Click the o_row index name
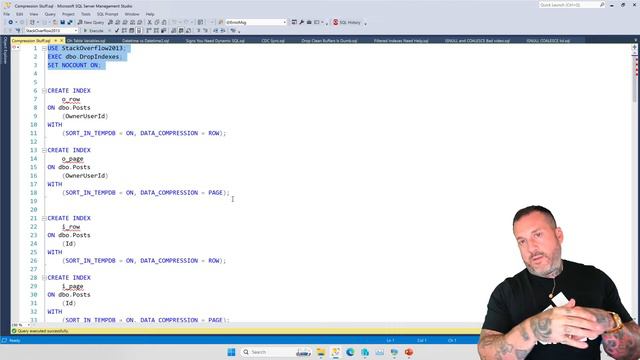Screen dimensions: 640x360 pyautogui.click(x=71, y=99)
